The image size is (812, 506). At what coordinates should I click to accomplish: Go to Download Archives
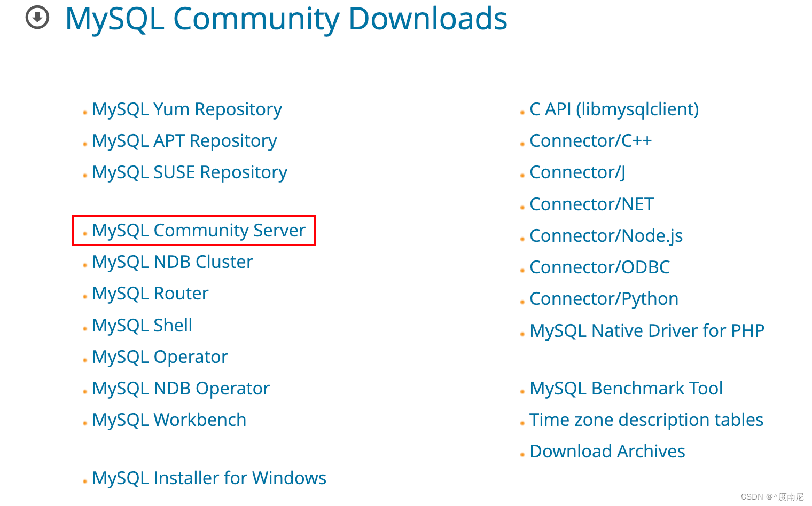[x=607, y=452]
